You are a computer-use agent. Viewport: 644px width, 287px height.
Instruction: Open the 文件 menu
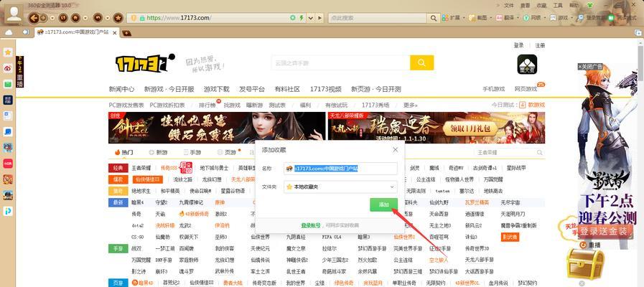click(509, 5)
